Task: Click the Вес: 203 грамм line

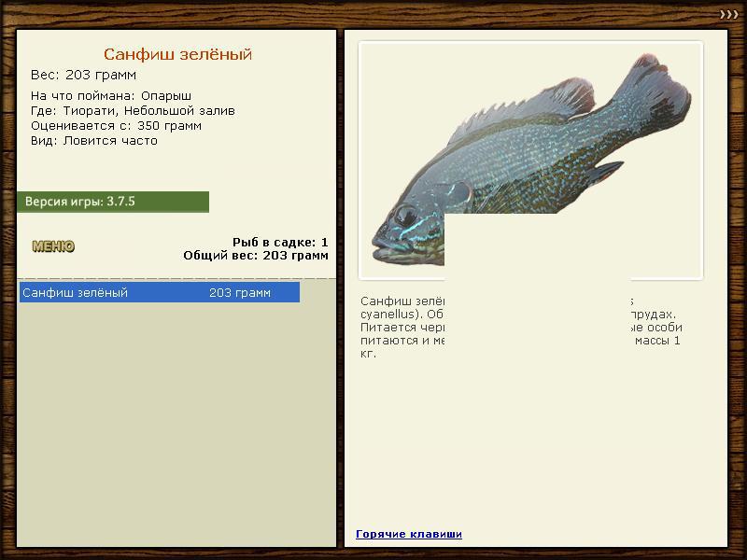Action: 83,75
